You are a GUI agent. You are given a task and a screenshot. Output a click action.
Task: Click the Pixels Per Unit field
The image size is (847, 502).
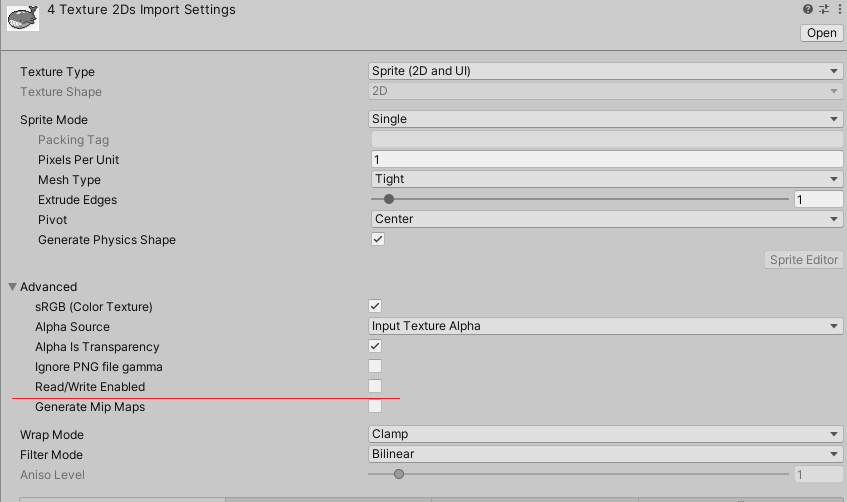[x=607, y=159]
